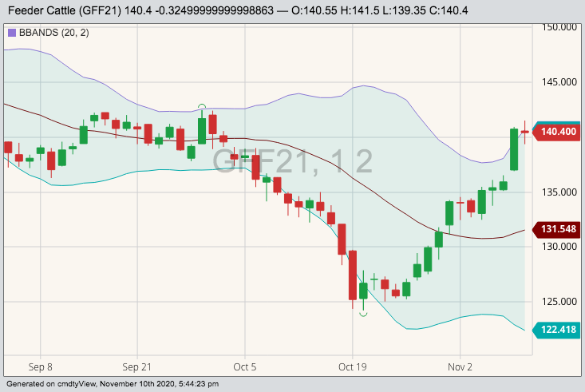Click the Sep 21 date label
585x392 pixels.
[x=136, y=367]
